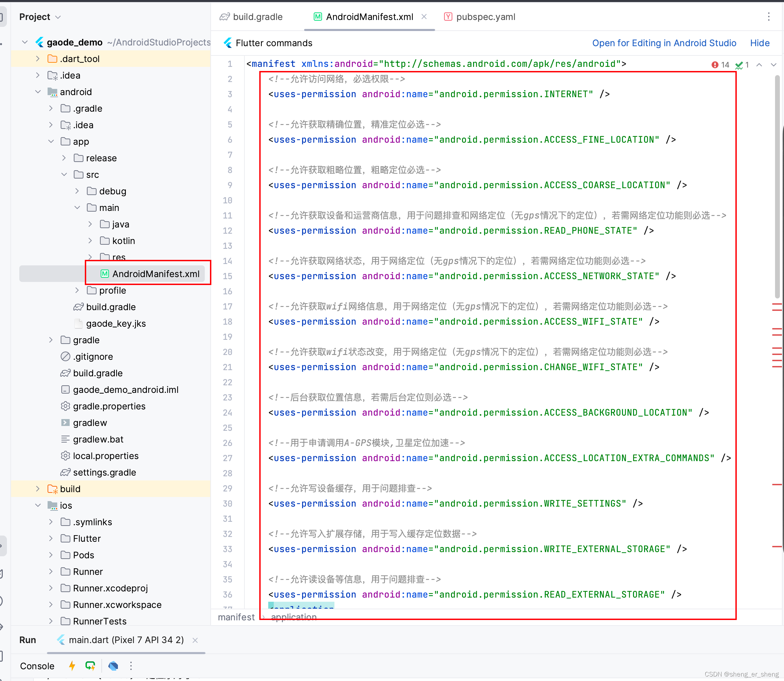Click Open for Editing in Android Studio

click(664, 43)
